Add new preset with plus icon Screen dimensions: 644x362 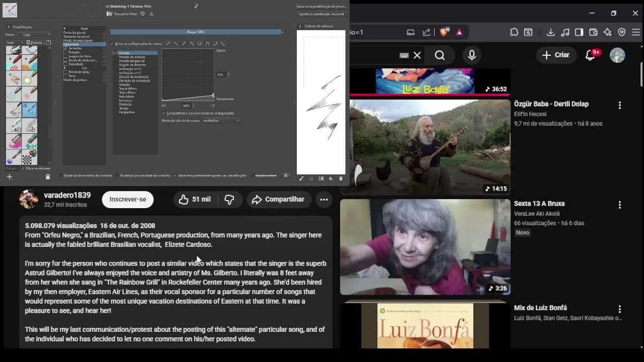[9, 176]
